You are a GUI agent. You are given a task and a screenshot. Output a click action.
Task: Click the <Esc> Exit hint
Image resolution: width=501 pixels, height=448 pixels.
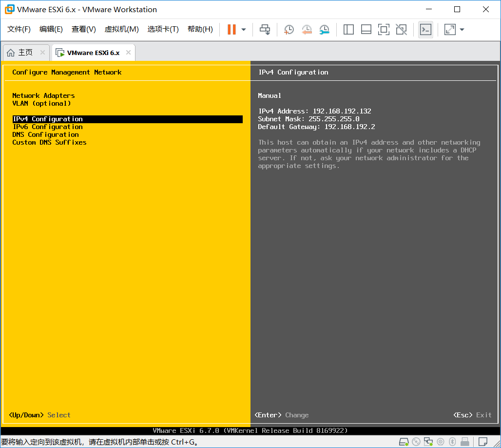(x=472, y=415)
